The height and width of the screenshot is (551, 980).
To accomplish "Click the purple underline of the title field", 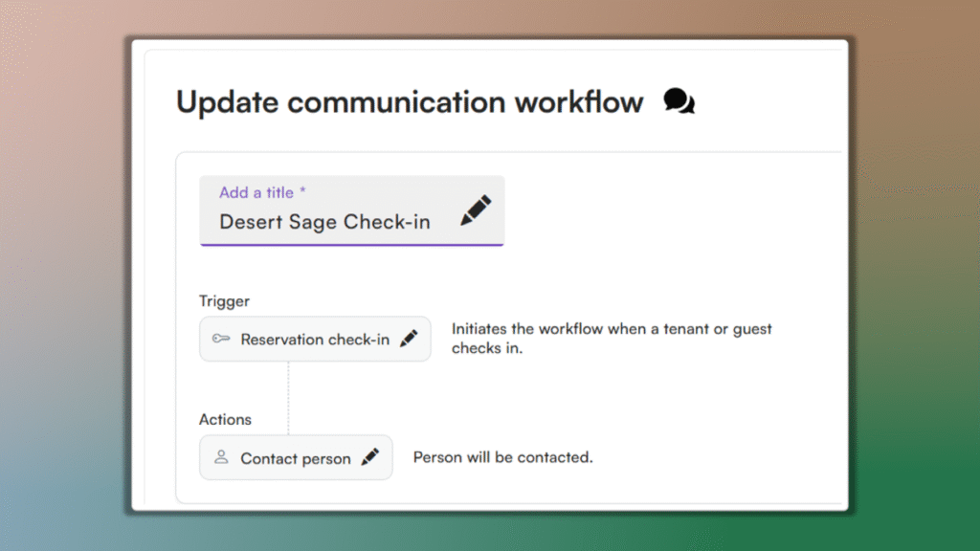I will [351, 245].
